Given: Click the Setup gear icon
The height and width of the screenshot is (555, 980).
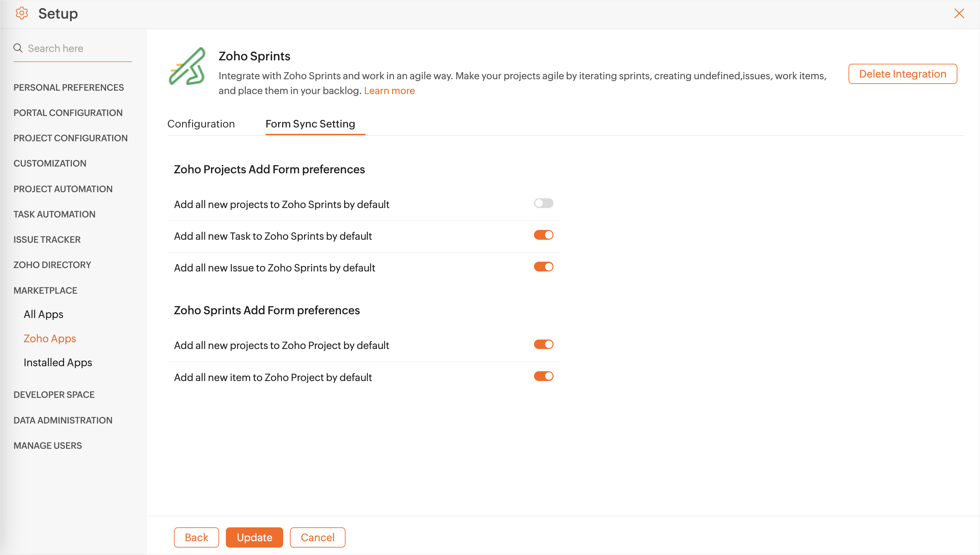Looking at the screenshot, I should (x=22, y=13).
